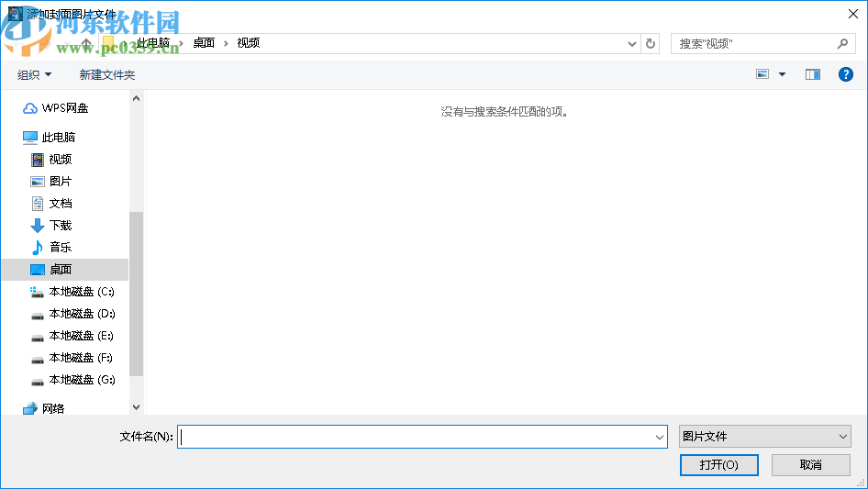Screen dimensions: 868x489
Task: Toggle the preview pane button
Action: 813,74
